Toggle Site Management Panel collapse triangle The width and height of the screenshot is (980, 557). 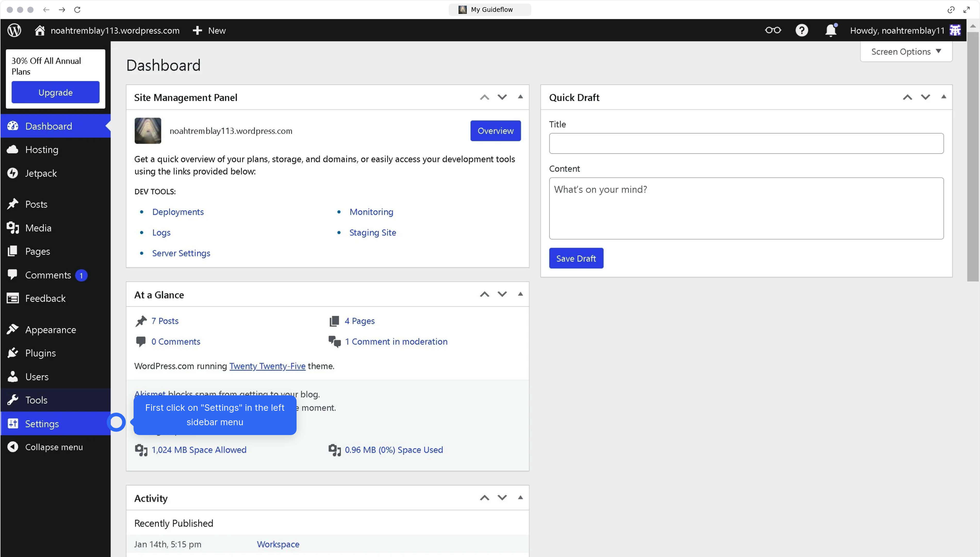point(520,97)
